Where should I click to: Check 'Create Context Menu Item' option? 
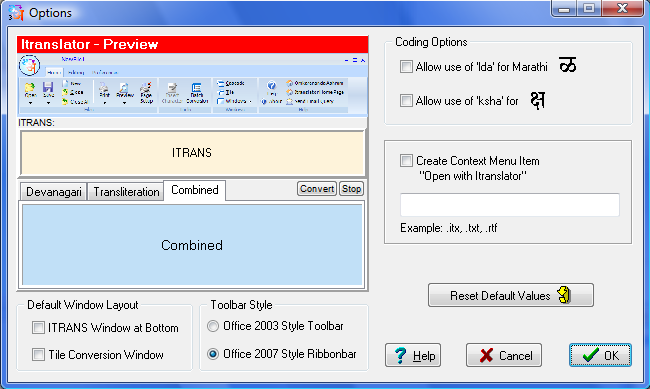406,160
